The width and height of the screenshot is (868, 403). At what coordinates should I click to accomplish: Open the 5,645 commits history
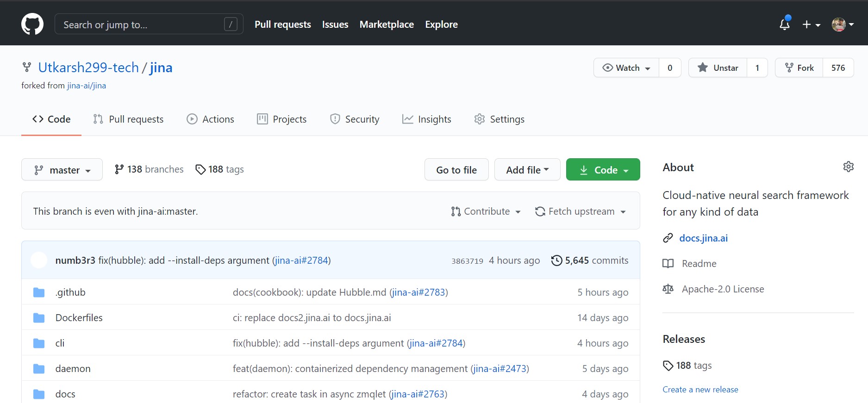pos(590,260)
